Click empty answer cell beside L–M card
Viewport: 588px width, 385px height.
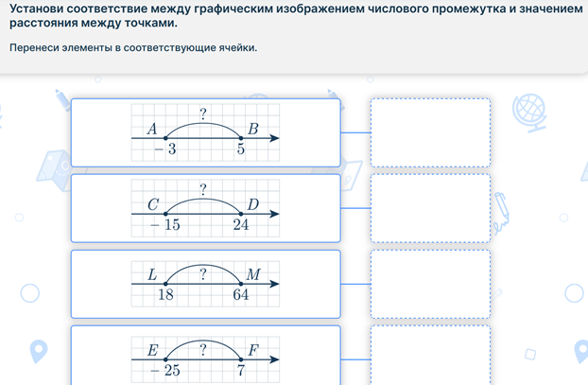coord(430,284)
